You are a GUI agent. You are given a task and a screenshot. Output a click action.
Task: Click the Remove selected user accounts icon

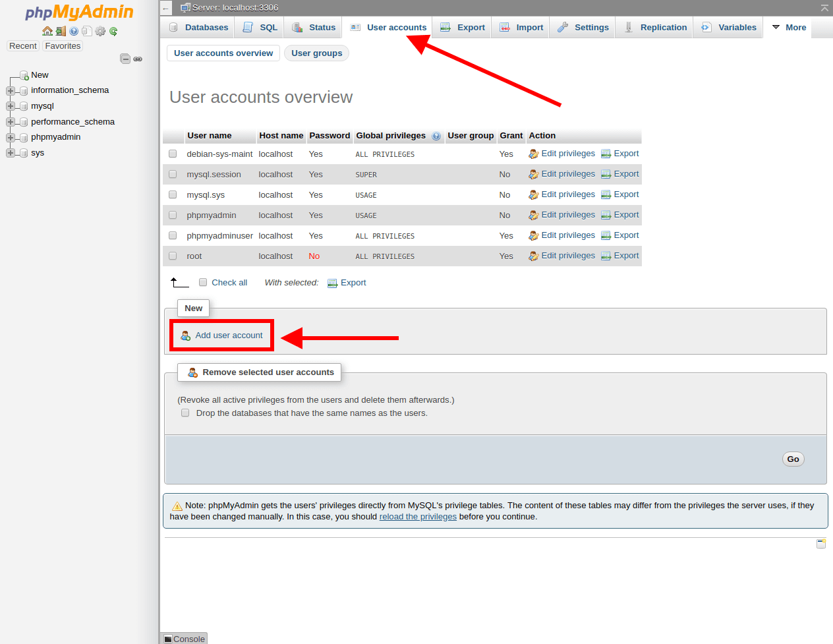tap(193, 372)
